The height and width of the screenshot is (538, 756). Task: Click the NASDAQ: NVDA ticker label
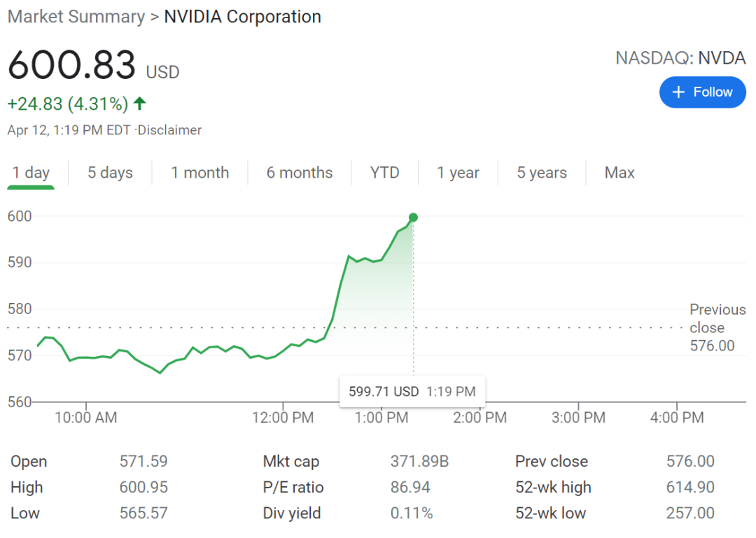click(680, 58)
